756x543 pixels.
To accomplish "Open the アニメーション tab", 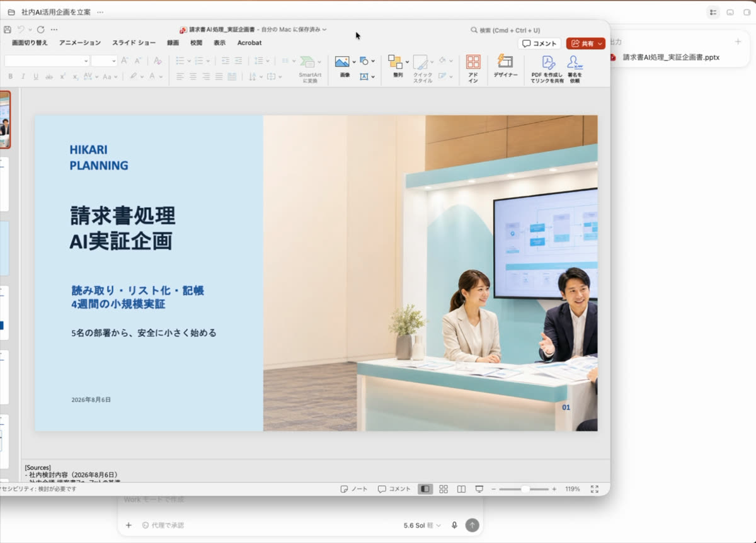I will click(x=80, y=43).
